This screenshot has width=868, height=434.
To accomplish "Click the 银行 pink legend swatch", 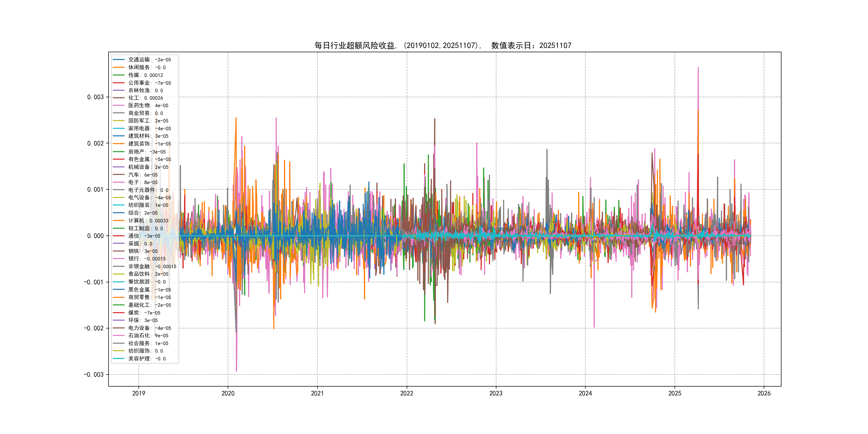I will point(119,259).
